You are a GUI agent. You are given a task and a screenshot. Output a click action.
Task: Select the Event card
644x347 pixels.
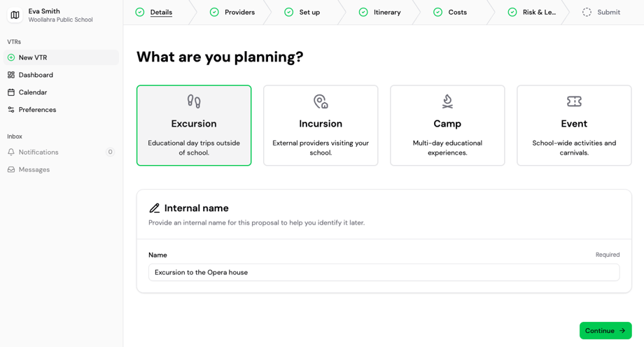pyautogui.click(x=574, y=125)
